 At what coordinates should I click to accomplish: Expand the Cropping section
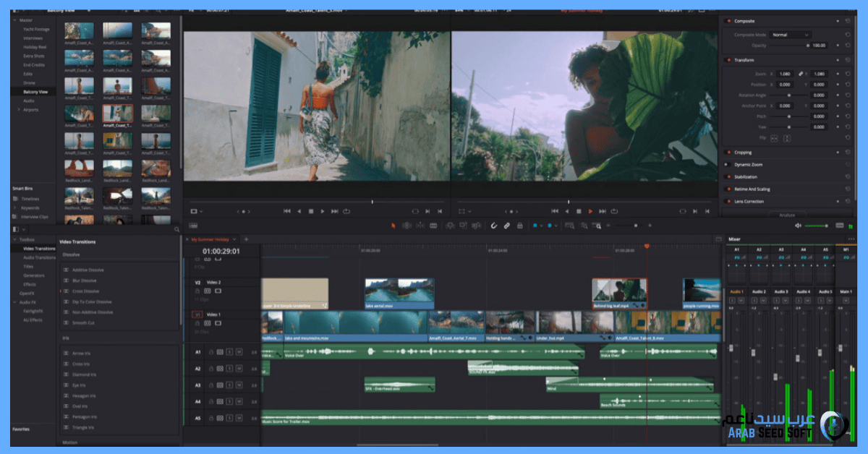click(744, 152)
